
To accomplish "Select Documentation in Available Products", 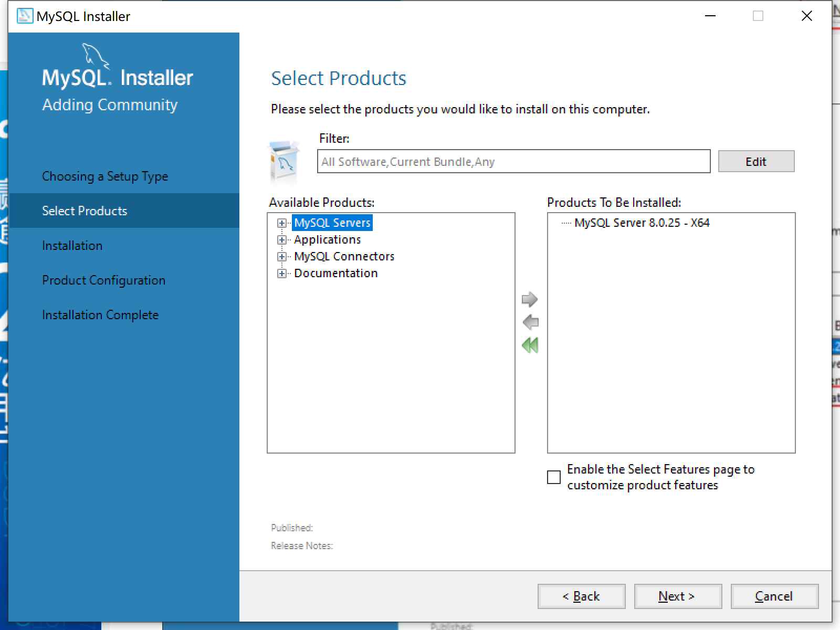I will pyautogui.click(x=336, y=273).
